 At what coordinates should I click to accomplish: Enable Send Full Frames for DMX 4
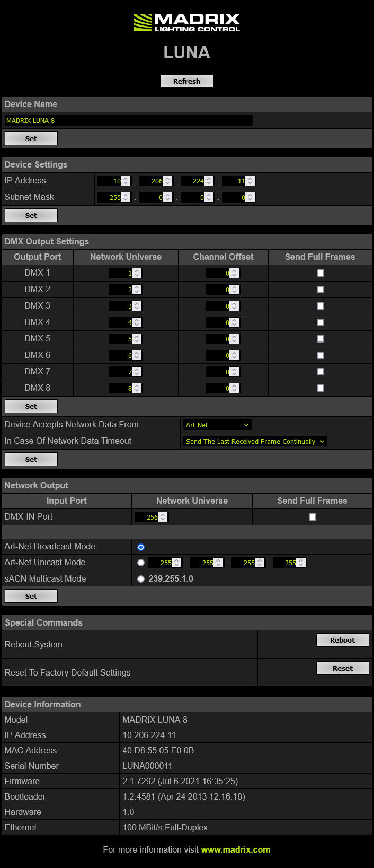[320, 322]
